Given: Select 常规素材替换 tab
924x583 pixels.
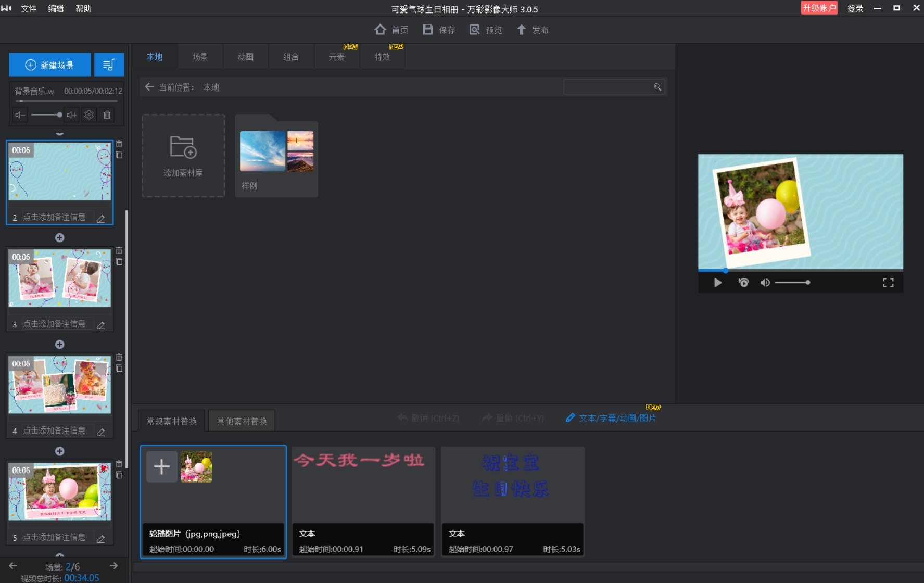Looking at the screenshot, I should tap(172, 421).
